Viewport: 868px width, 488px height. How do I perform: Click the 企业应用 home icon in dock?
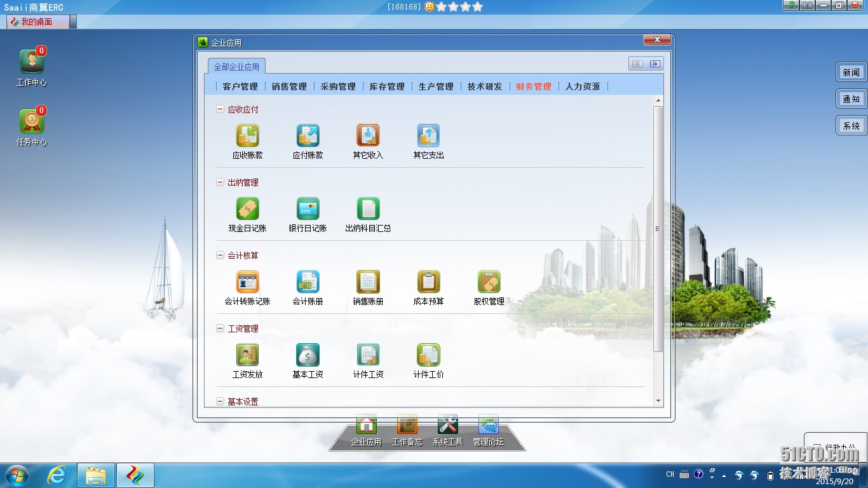coord(366,424)
